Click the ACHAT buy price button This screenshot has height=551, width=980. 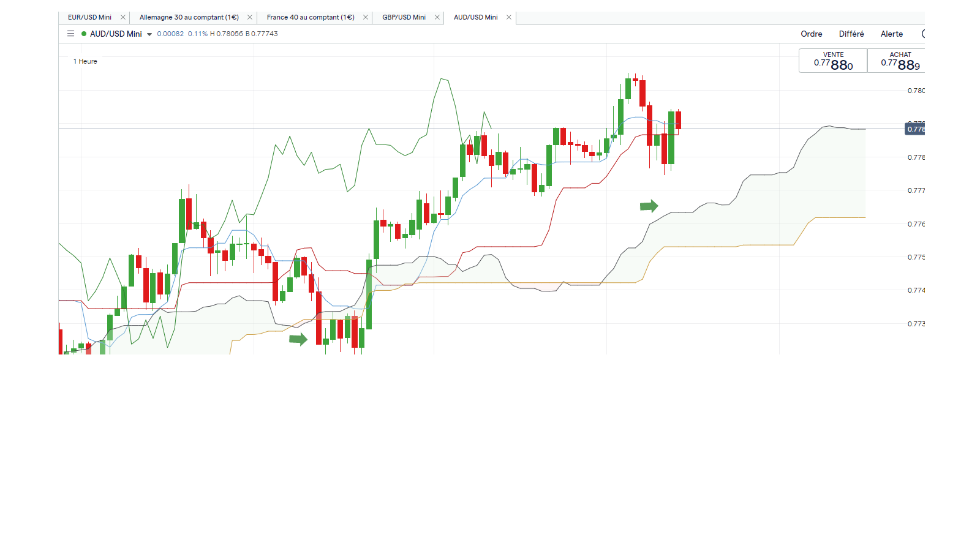897,61
